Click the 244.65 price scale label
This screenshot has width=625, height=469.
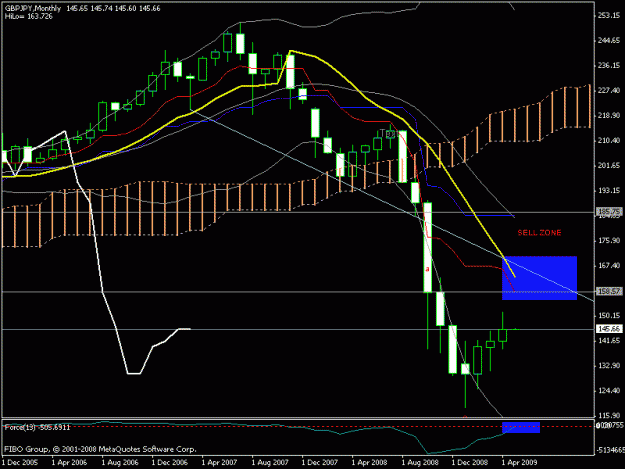point(609,41)
